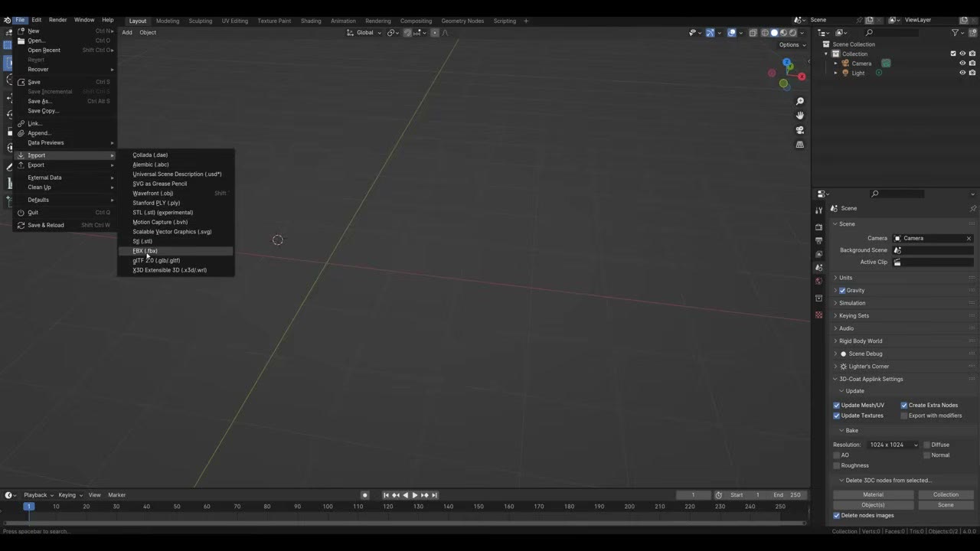
Task: Click the pan view hand icon
Action: (800, 116)
